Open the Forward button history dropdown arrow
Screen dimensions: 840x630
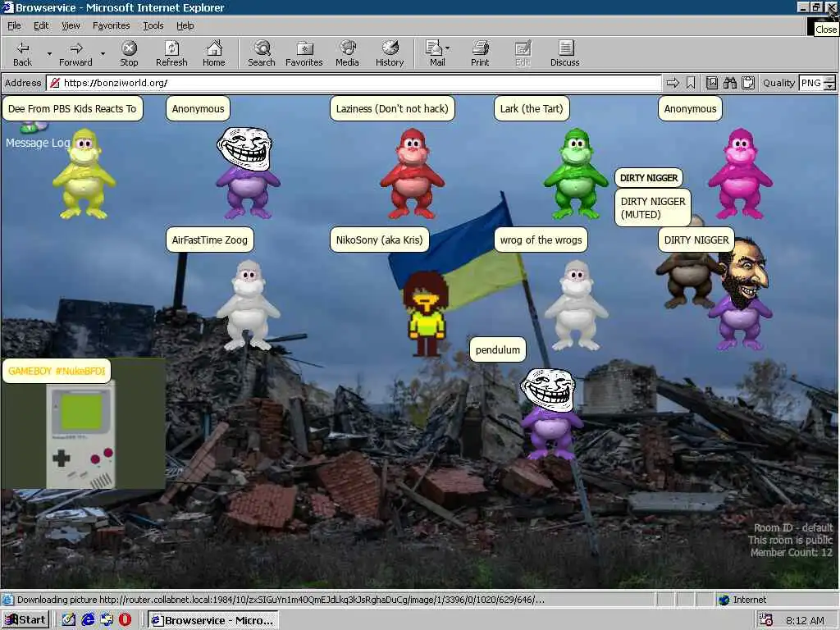[103, 53]
